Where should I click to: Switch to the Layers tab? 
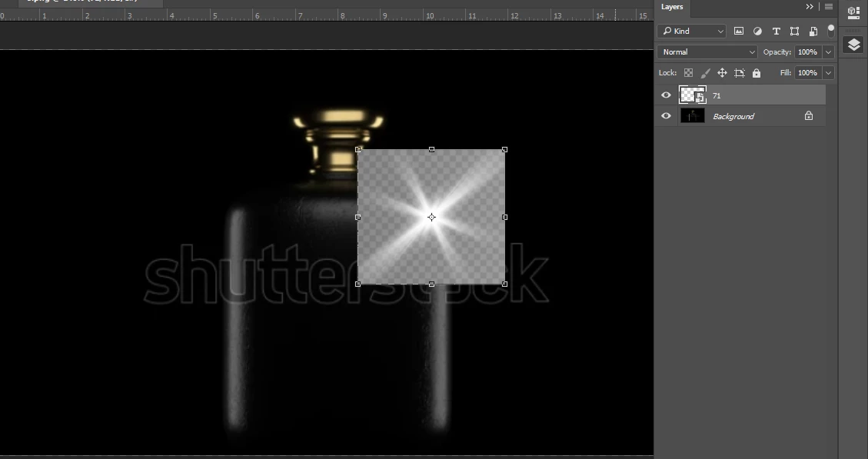point(672,7)
